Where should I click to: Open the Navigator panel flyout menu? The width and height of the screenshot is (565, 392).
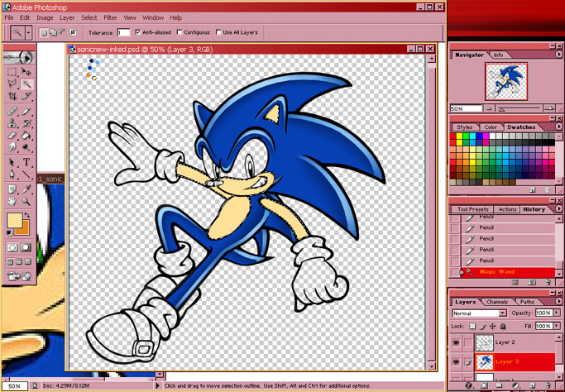coord(558,55)
